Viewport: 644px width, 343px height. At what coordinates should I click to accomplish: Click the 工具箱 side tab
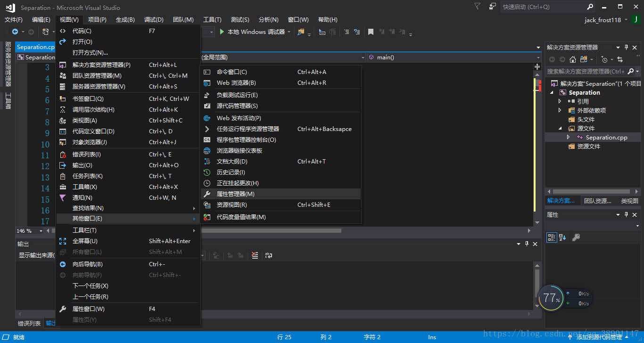point(8,101)
